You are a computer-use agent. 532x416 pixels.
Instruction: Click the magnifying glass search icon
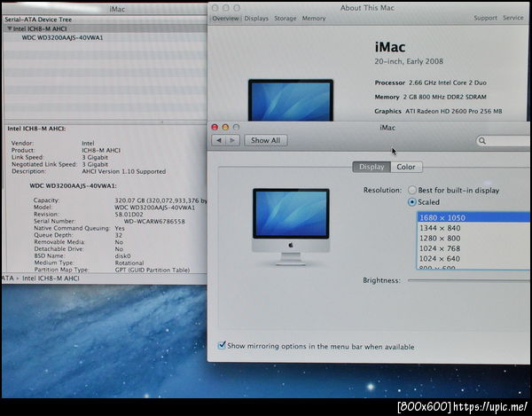tap(482, 140)
